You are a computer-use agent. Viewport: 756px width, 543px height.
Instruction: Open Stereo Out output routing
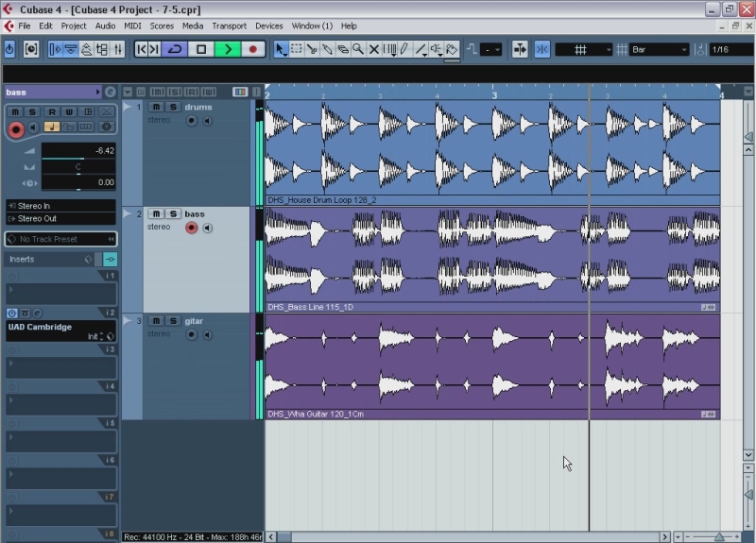tap(60, 219)
